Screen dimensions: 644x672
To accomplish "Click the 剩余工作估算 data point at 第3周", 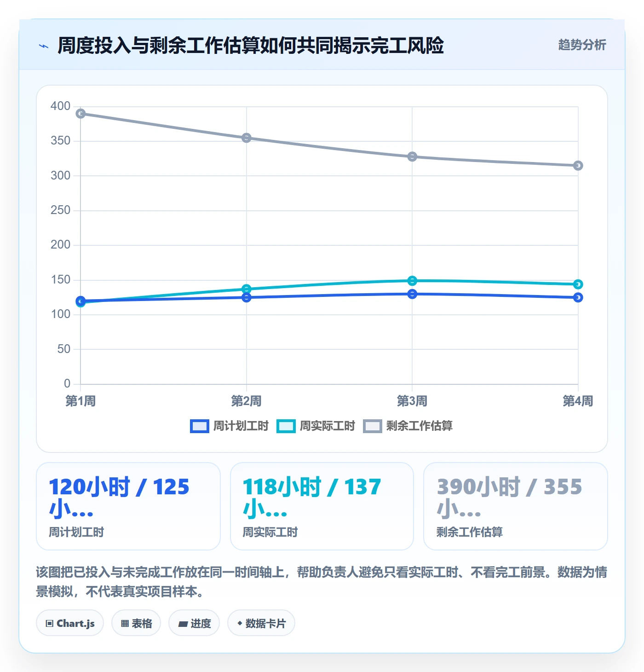I will [x=412, y=157].
